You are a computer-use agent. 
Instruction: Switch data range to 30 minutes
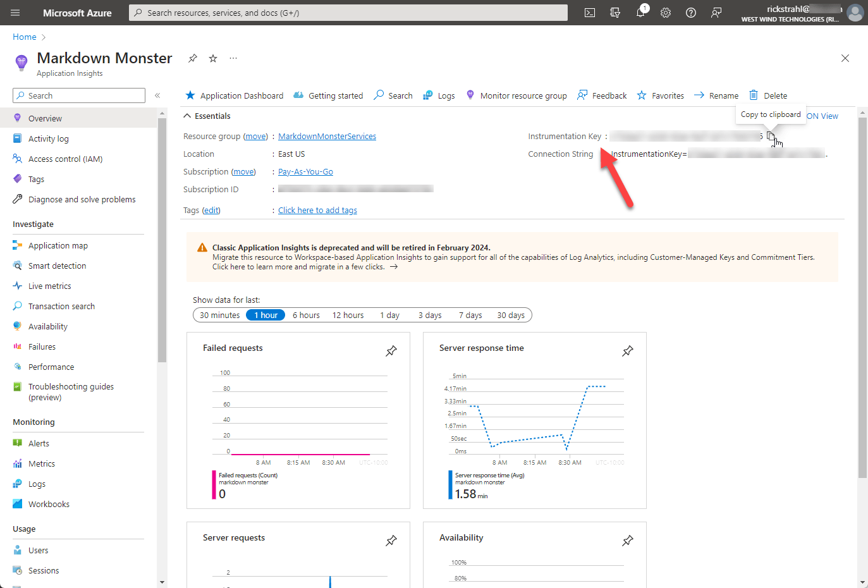tap(219, 315)
